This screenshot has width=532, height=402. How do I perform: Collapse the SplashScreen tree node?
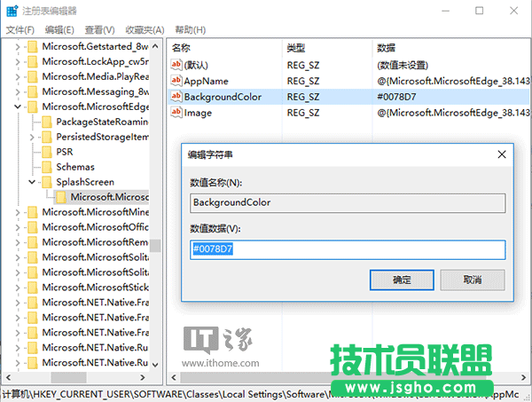(x=32, y=182)
